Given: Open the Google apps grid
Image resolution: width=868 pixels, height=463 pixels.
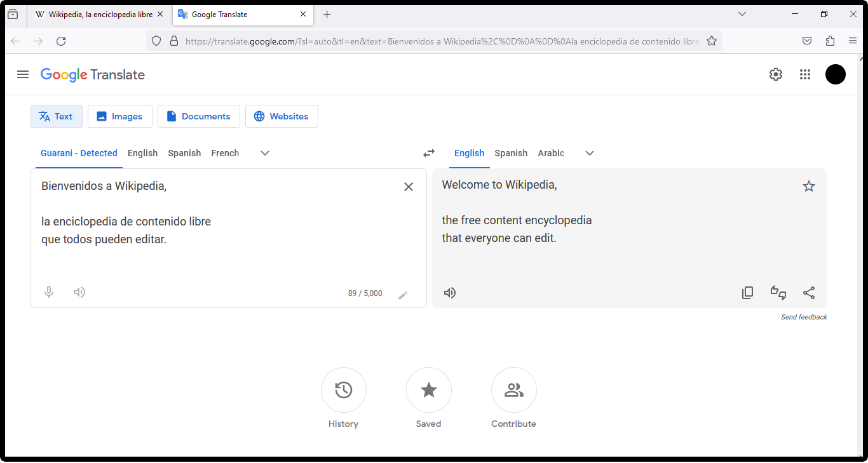Looking at the screenshot, I should click(805, 74).
